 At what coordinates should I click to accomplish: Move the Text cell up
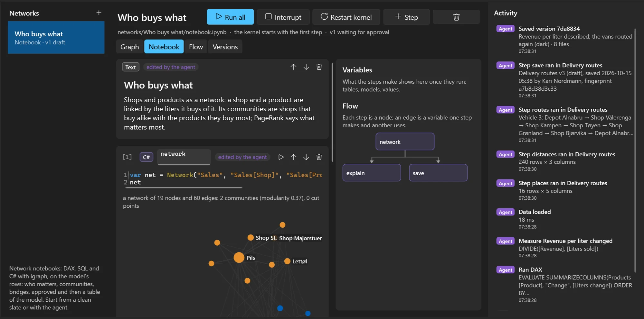[x=293, y=67]
